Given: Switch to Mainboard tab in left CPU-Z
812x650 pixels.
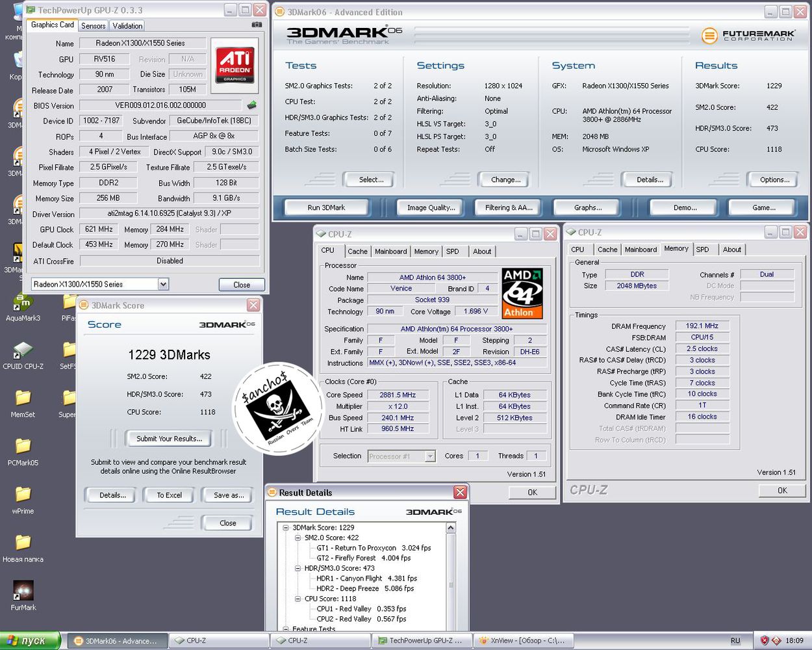Looking at the screenshot, I should click(390, 252).
